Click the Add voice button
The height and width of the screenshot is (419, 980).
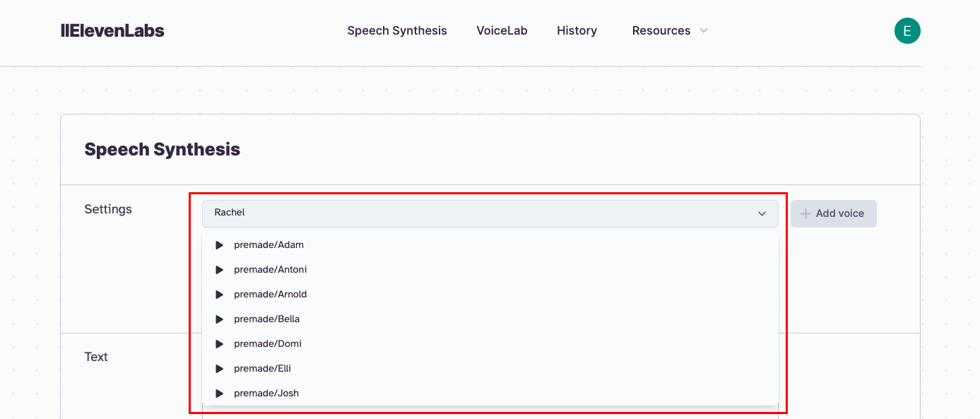834,213
